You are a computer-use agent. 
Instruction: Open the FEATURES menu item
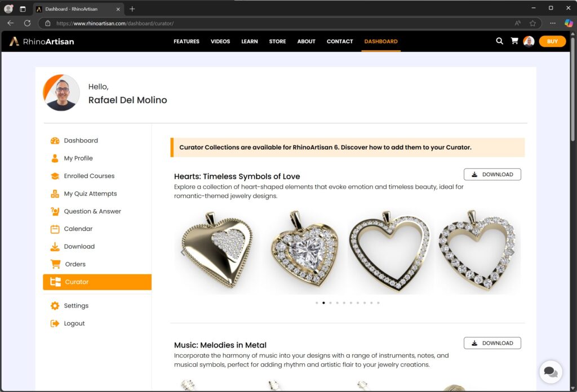186,42
